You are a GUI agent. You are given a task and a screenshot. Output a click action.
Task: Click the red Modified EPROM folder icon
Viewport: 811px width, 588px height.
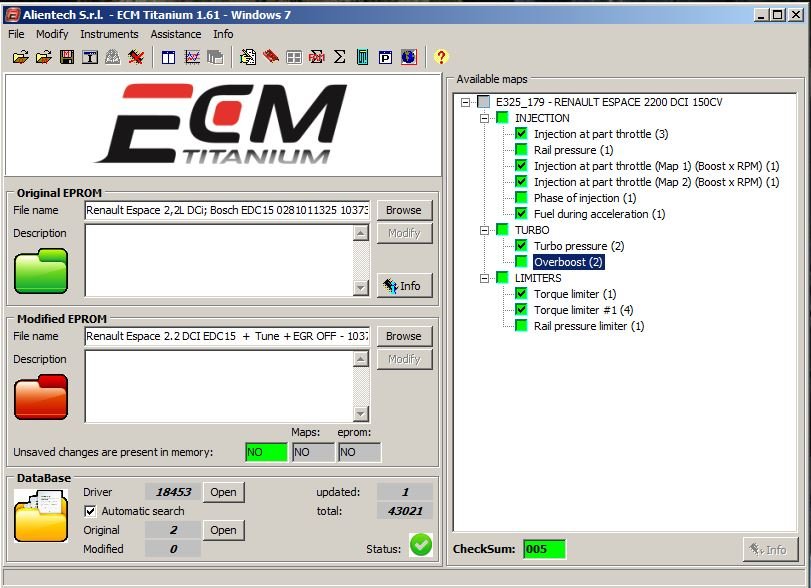[x=41, y=397]
